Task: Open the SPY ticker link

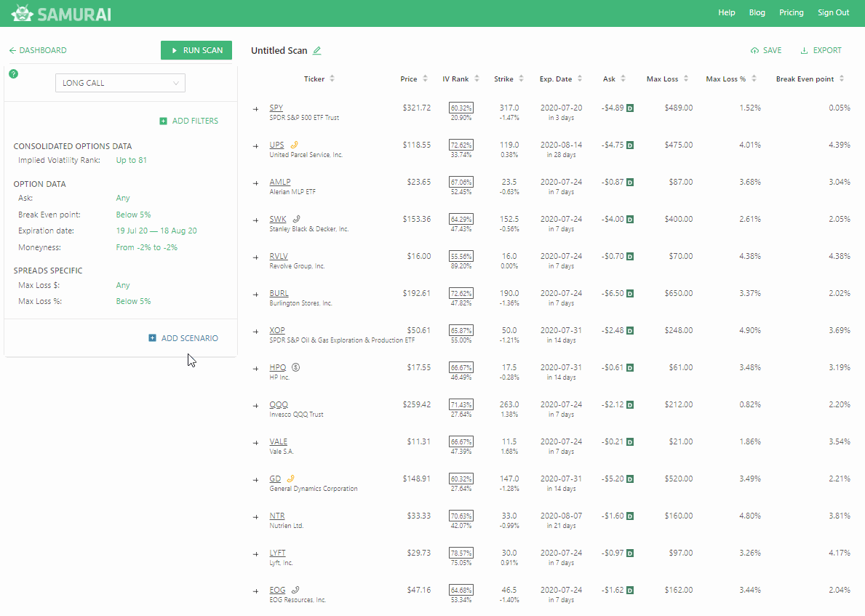Action: tap(276, 108)
